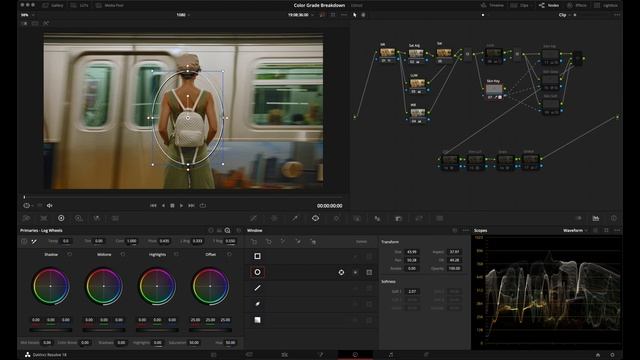The width and height of the screenshot is (640, 360).
Task: Toggle loop playback
Action: pyautogui.click(x=202, y=206)
